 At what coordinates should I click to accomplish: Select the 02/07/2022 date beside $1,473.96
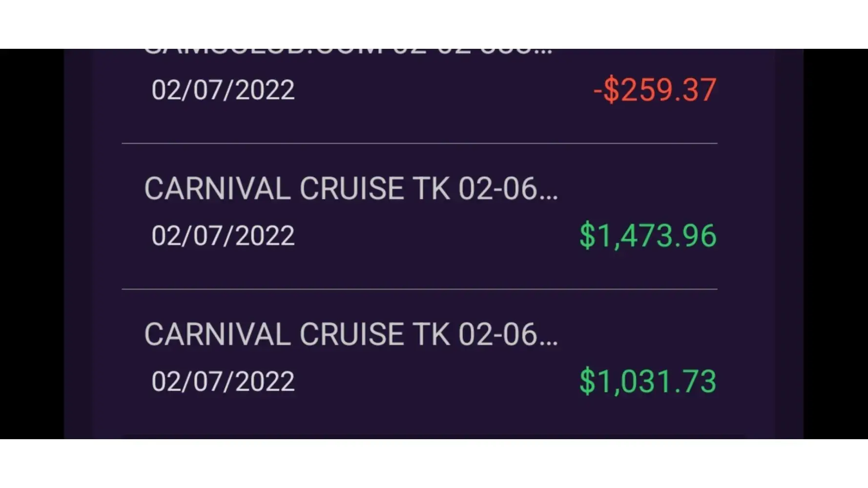click(x=223, y=236)
